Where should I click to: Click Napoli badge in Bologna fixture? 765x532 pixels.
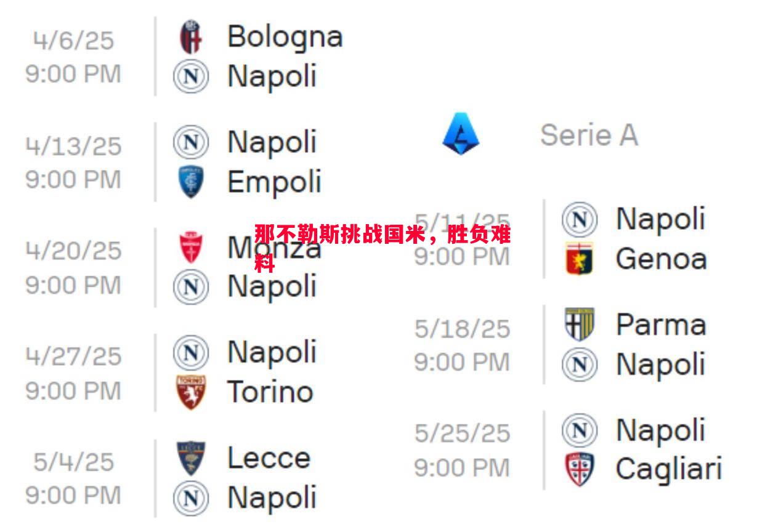click(x=190, y=77)
